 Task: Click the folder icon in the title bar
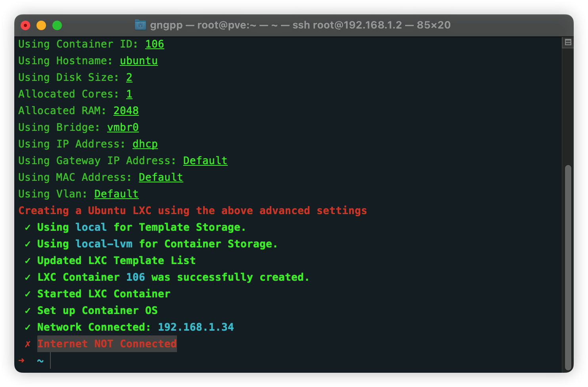point(141,25)
